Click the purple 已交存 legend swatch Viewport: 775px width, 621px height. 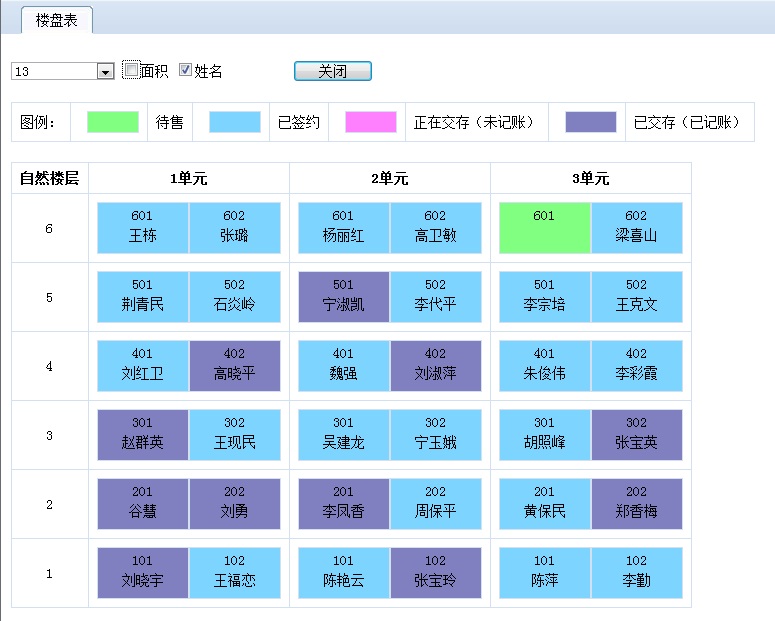click(x=591, y=122)
